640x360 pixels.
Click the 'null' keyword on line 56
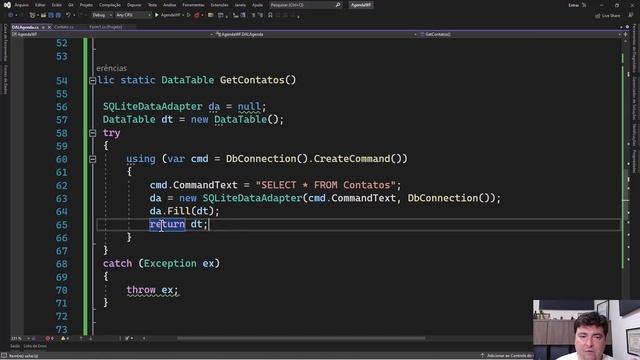(249, 107)
